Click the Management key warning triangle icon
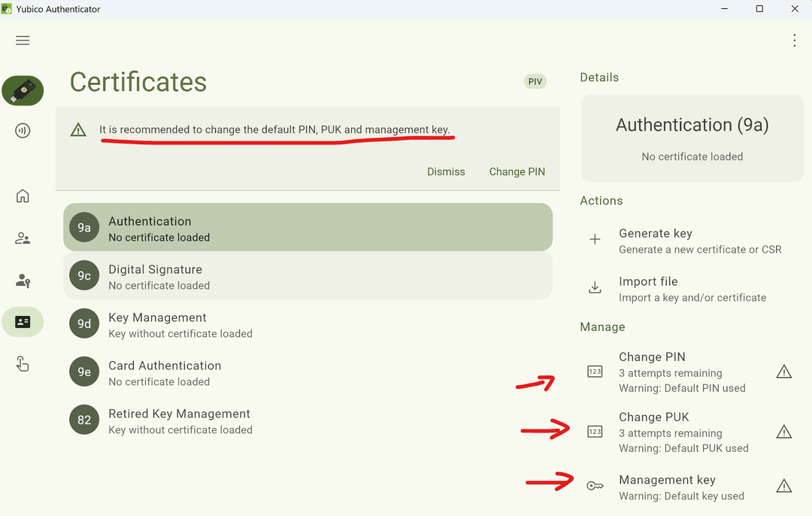812x516 pixels. click(783, 485)
